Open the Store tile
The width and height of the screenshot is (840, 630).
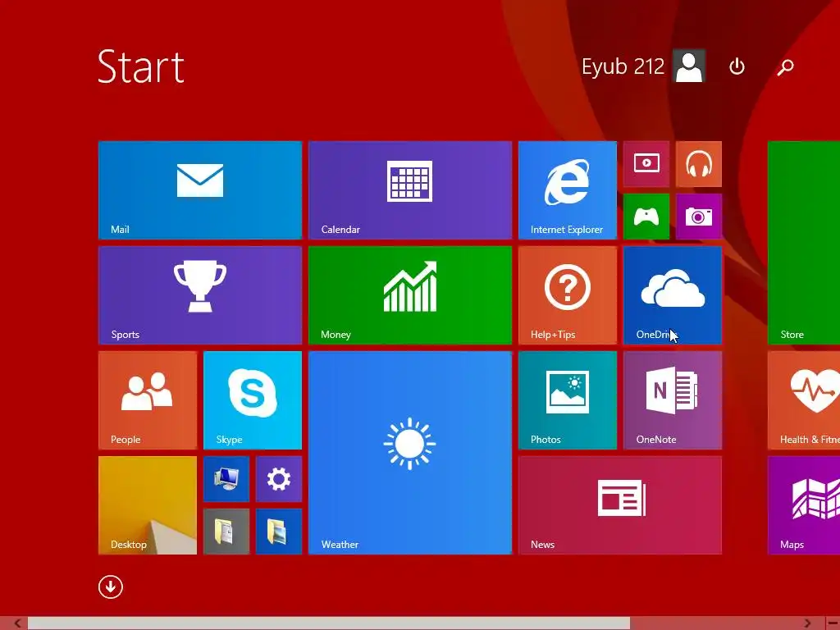[804, 243]
